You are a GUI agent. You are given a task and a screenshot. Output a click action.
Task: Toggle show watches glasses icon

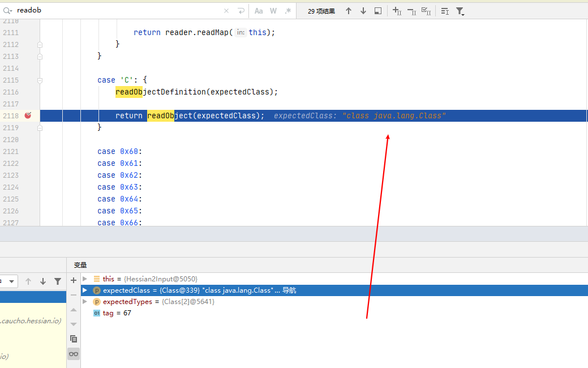pyautogui.click(x=74, y=354)
